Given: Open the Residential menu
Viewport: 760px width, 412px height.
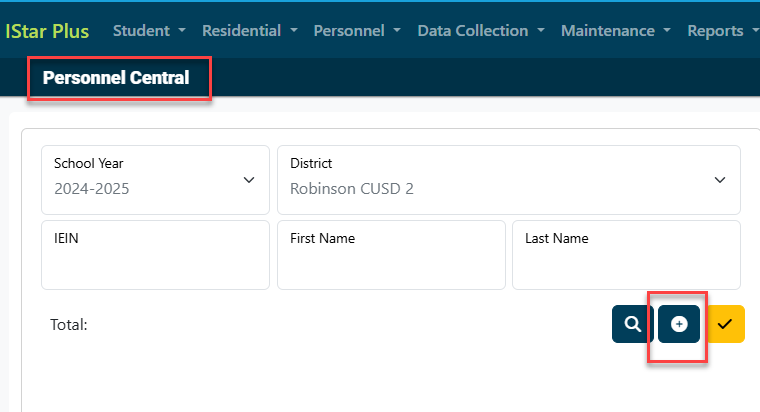Looking at the screenshot, I should [x=250, y=31].
